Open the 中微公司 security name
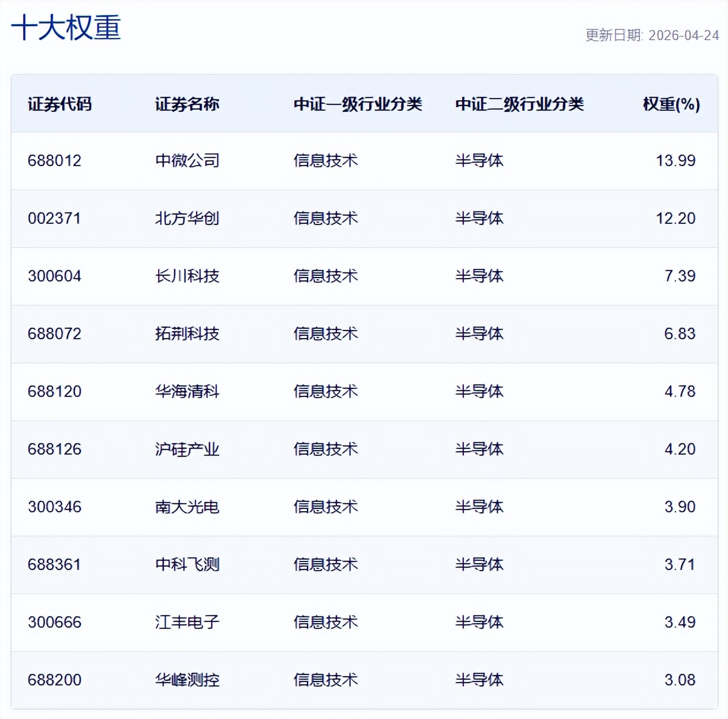Screen dimensions: 728x719 pyautogui.click(x=187, y=160)
